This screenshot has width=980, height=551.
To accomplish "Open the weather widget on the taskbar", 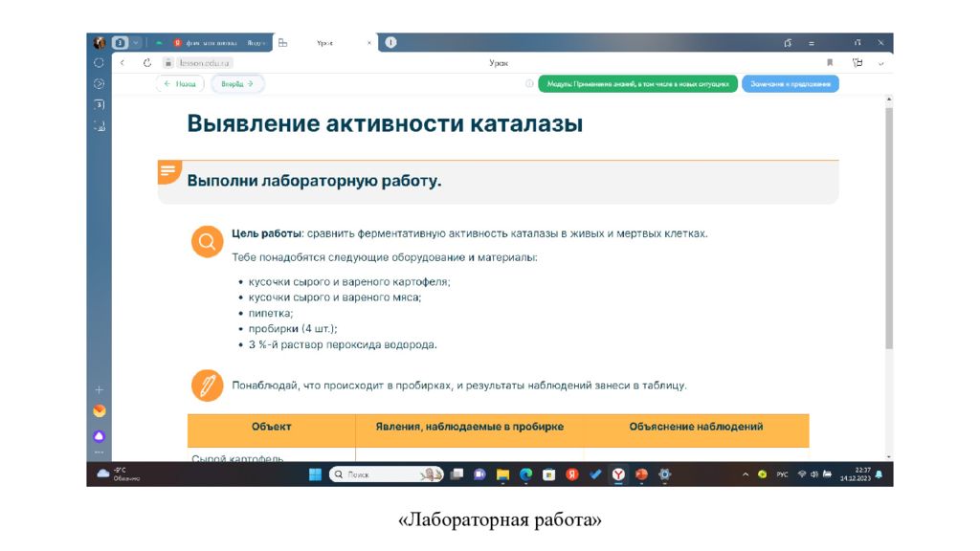I will [x=119, y=474].
